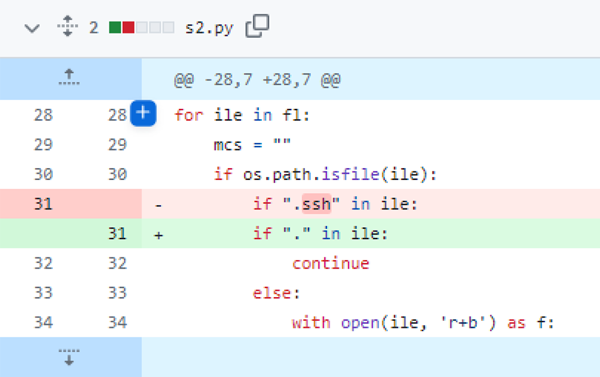Screen dimensions: 600x377
Task: Click new line number 31 of the added line
Action: pos(117,233)
